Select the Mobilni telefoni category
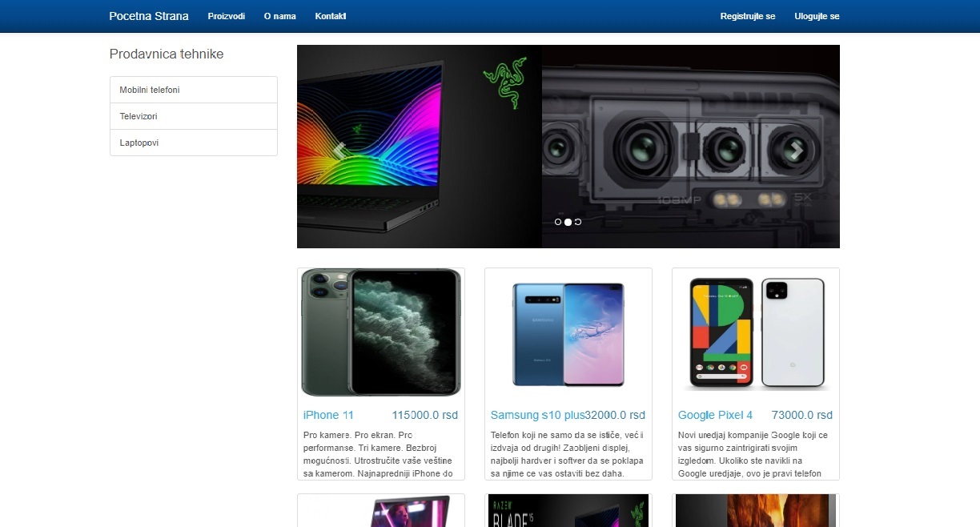The image size is (980, 527). (193, 90)
